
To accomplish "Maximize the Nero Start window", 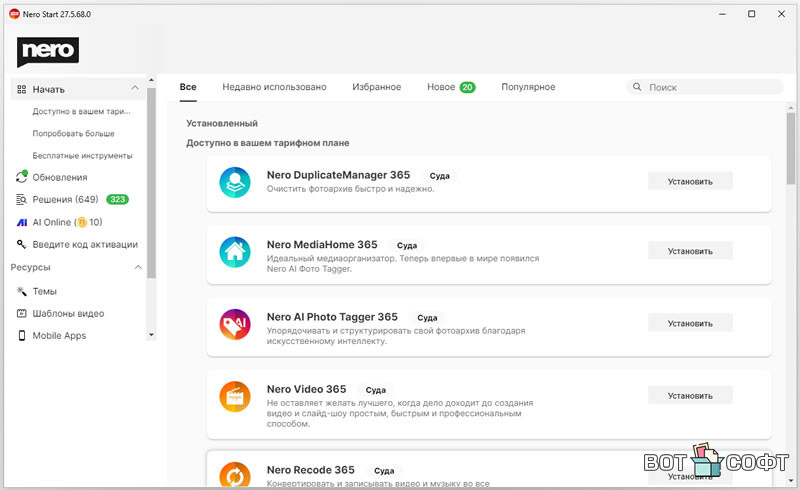I will (x=752, y=14).
